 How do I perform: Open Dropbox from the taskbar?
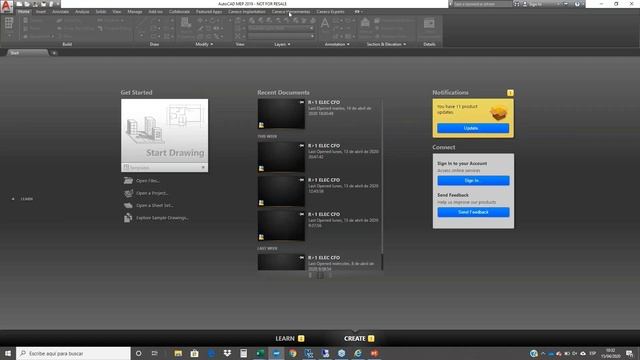[227, 353]
